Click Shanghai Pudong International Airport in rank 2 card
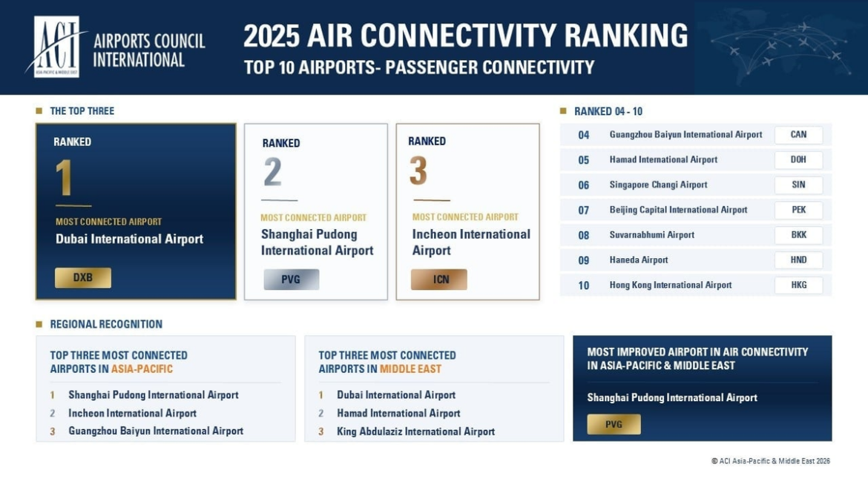Screen dimensions: 868x488 (x=318, y=243)
